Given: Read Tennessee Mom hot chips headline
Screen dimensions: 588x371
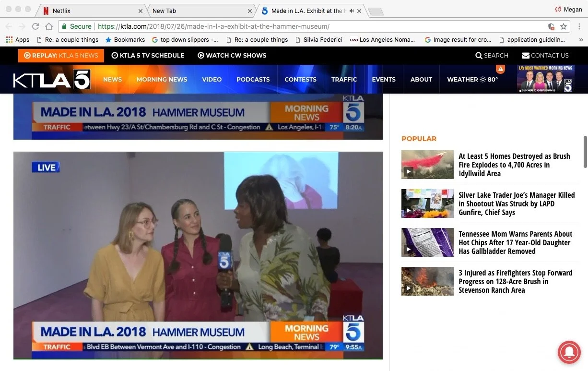Looking at the screenshot, I should coord(516,242).
